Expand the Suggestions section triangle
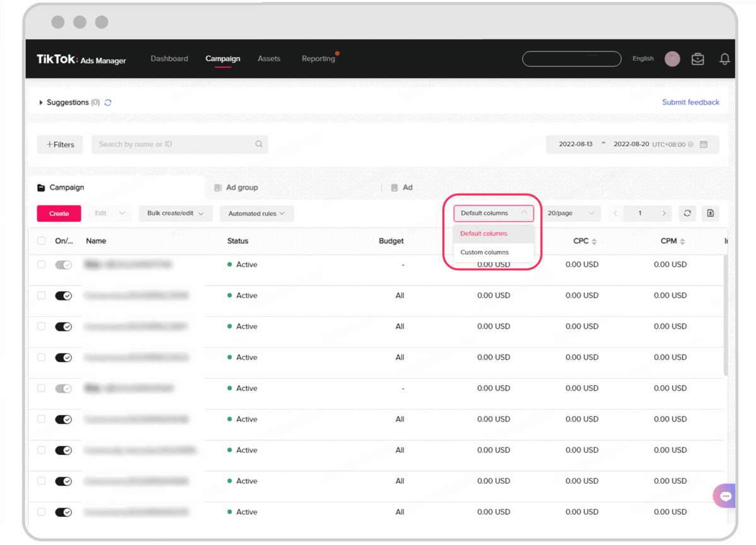 [41, 103]
